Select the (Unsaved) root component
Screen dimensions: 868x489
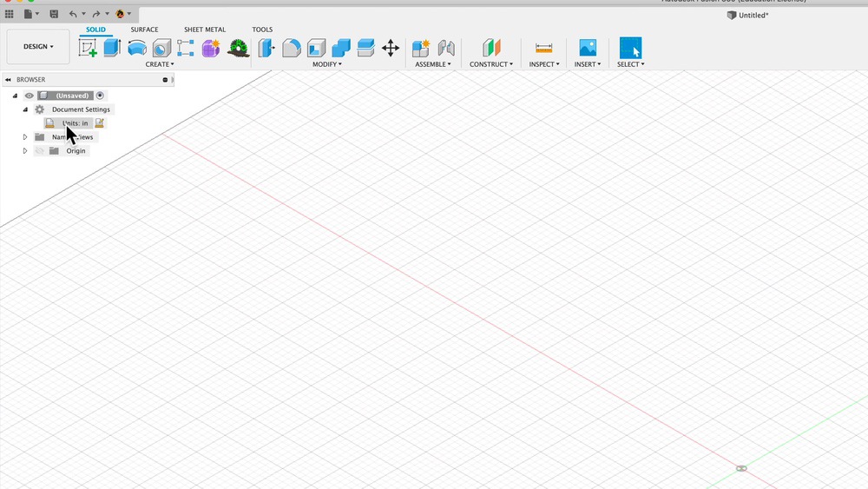[x=72, y=96]
